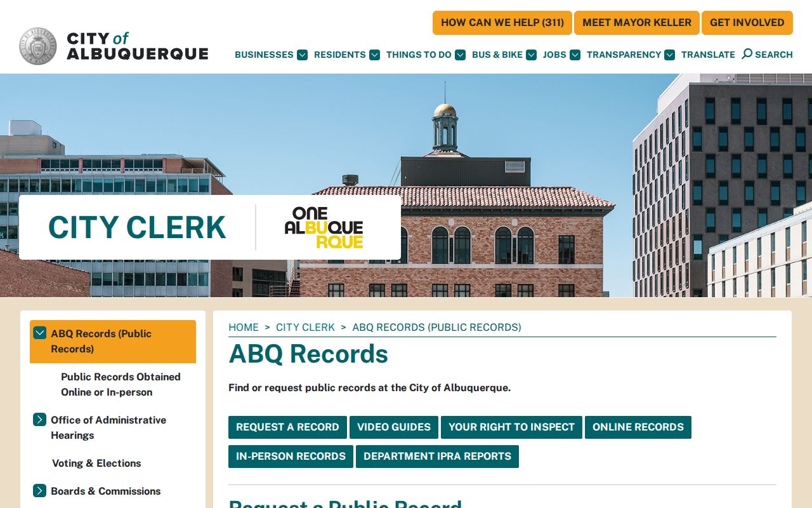
Task: Click the Translate link
Action: (708, 55)
